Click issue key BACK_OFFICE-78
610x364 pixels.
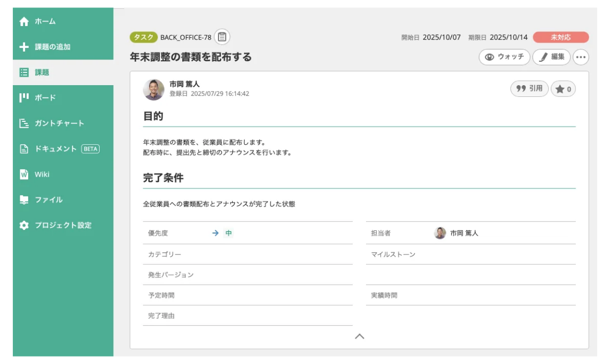(185, 38)
